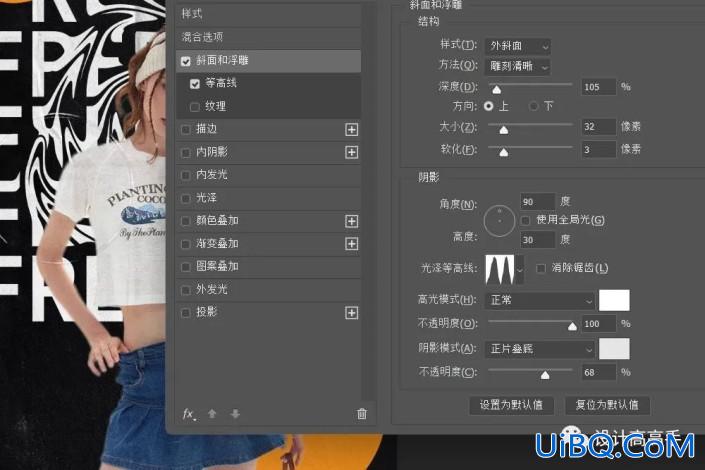Enable the 光泽 checkbox
Viewport: 705px width, 470px height.
(x=185, y=198)
